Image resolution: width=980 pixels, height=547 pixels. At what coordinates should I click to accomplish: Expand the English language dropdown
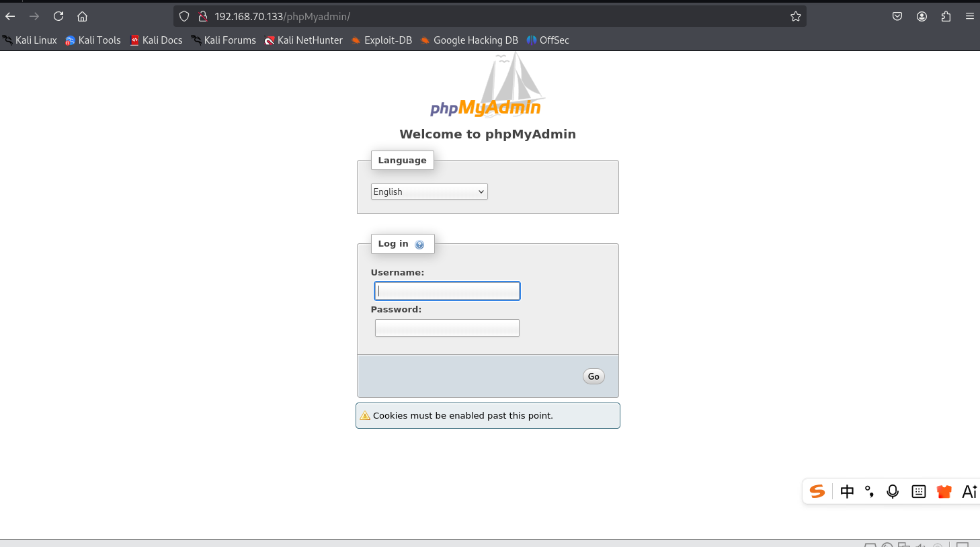click(x=429, y=192)
